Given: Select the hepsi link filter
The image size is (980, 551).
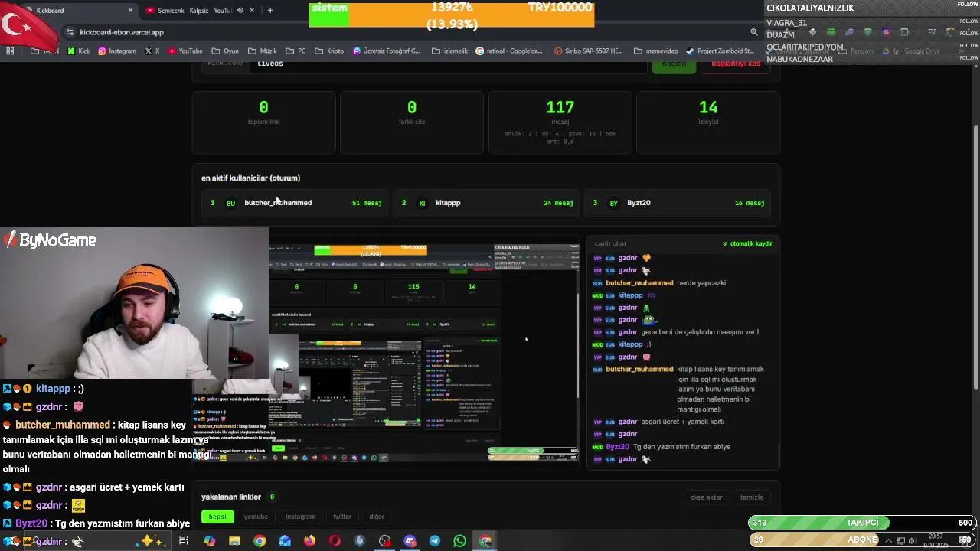Looking at the screenshot, I should tap(217, 517).
